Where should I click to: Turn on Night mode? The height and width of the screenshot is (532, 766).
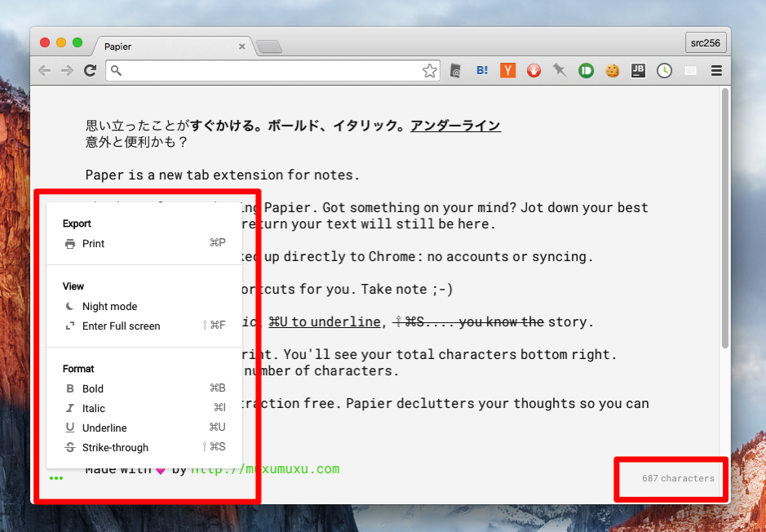point(144,306)
